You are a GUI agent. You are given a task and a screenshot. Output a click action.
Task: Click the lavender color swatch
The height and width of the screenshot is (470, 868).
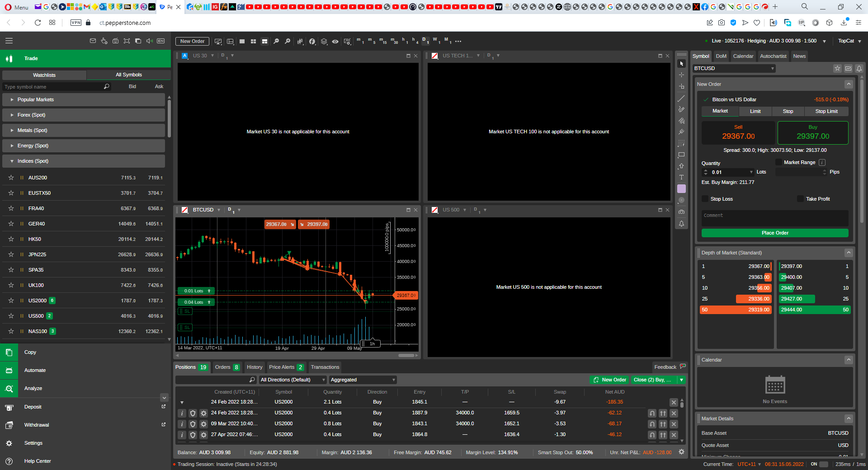tap(681, 188)
